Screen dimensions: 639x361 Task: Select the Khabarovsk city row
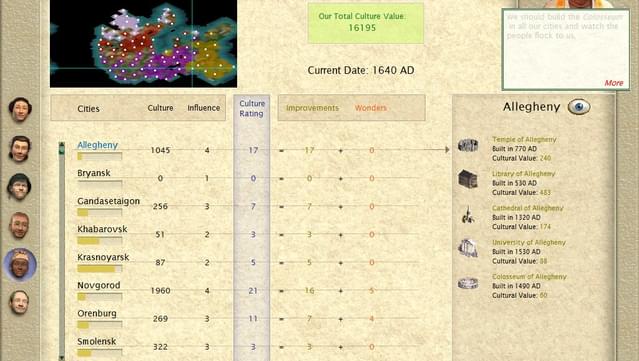coord(248,234)
